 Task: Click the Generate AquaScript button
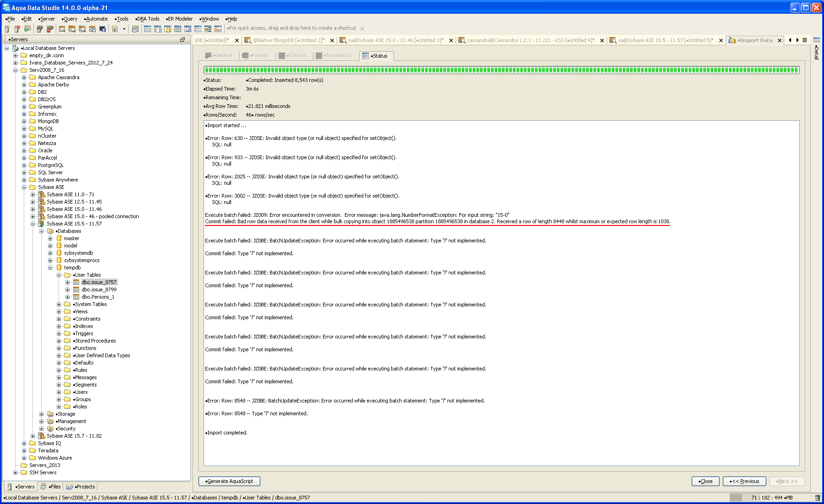(229, 481)
